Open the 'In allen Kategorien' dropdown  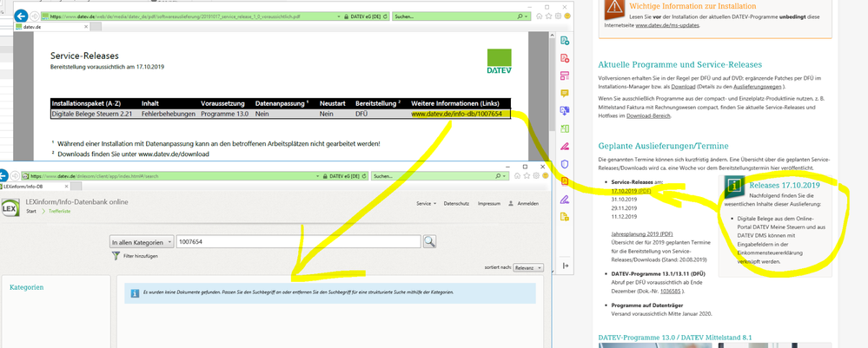tap(142, 242)
